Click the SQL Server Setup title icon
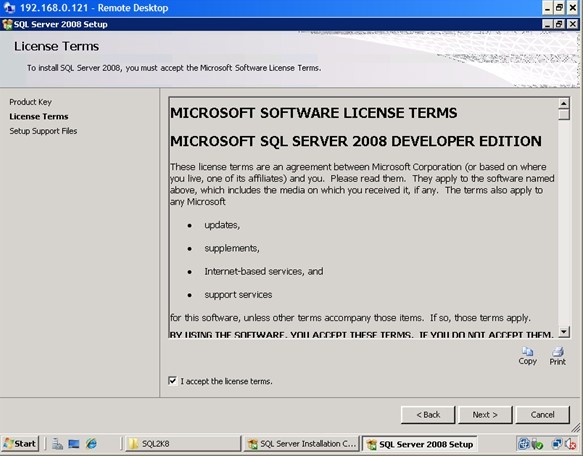This screenshot has height=457, width=583. tap(7, 25)
